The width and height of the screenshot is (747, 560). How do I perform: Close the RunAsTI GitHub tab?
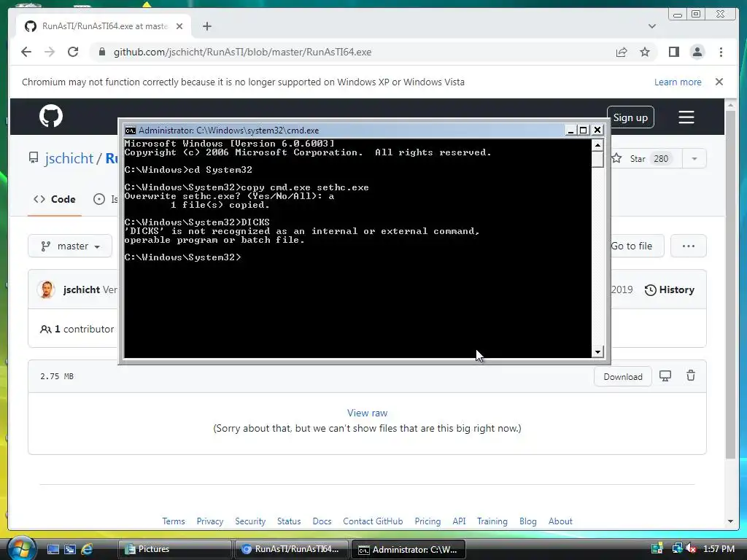point(179,26)
